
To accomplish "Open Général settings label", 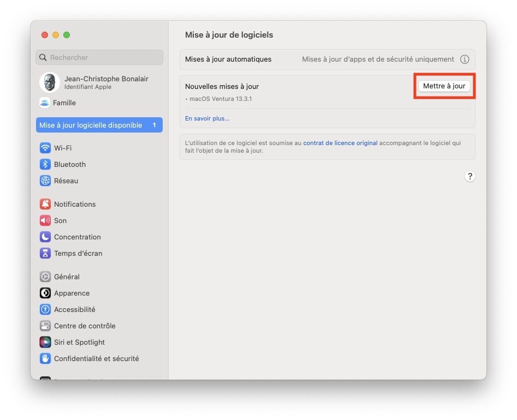I will pos(67,277).
